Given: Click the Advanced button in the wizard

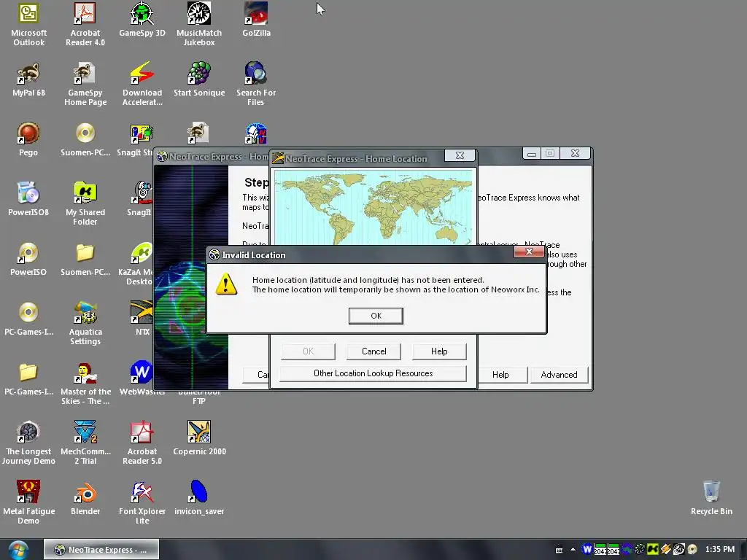Looking at the screenshot, I should (x=559, y=375).
